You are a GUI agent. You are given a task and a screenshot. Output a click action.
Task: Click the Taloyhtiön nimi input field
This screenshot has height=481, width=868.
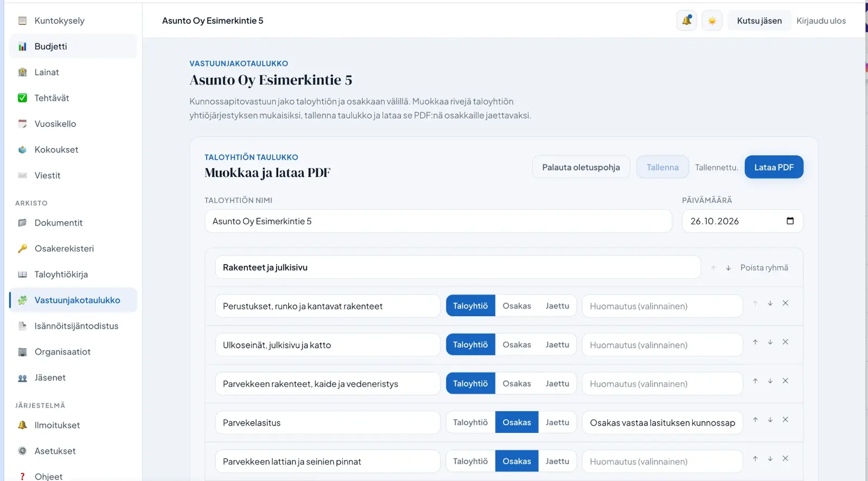coord(438,221)
